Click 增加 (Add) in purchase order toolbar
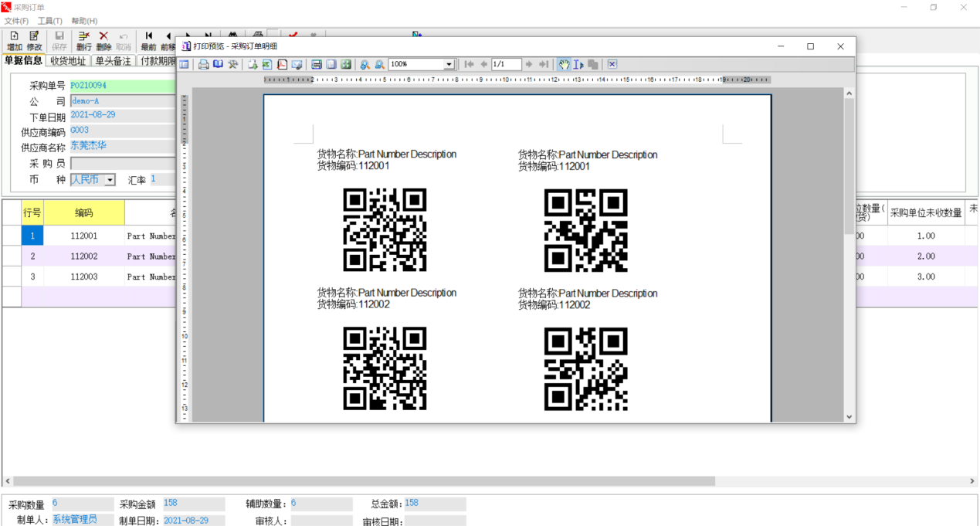Viewport: 980px width, 526px height. pyautogui.click(x=14, y=42)
